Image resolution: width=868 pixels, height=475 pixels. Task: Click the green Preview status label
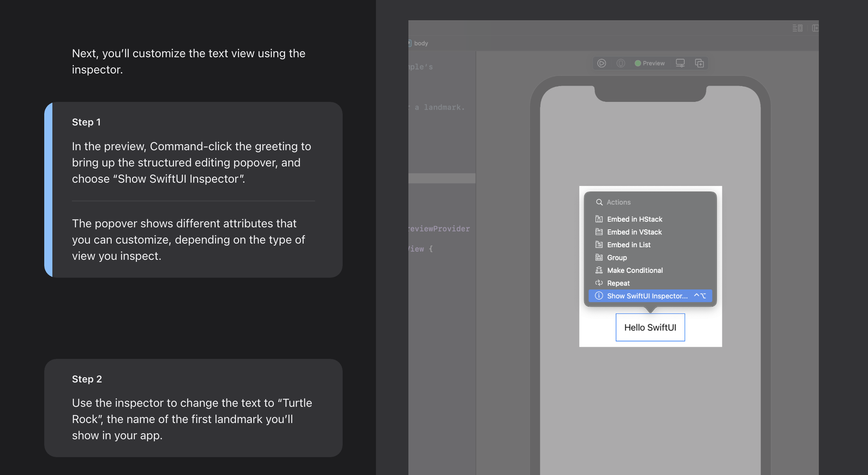pos(650,63)
